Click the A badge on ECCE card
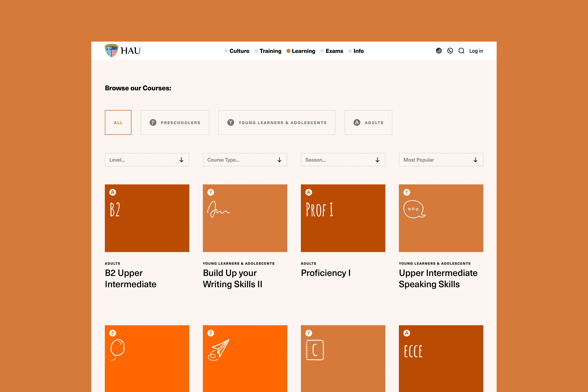Viewport: 588px width, 392px height. (407, 333)
